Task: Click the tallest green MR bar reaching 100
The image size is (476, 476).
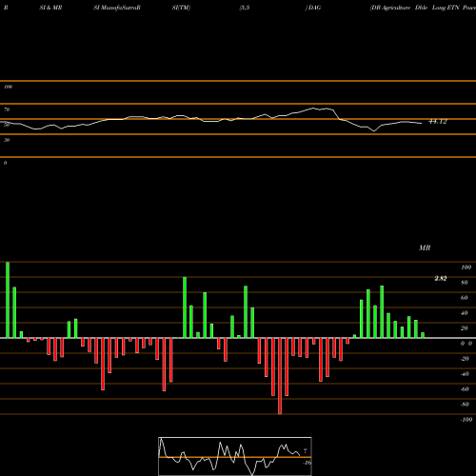Action: [8, 300]
